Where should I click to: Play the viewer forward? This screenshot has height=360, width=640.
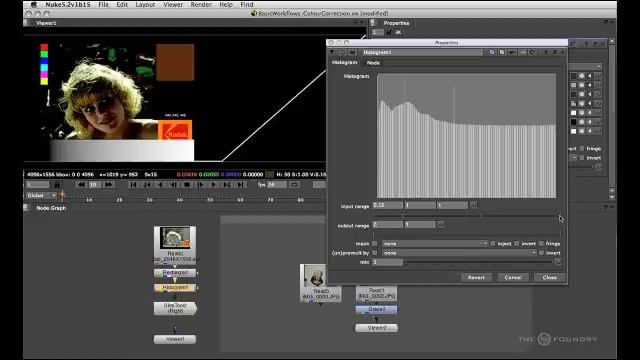pyautogui.click(x=213, y=185)
